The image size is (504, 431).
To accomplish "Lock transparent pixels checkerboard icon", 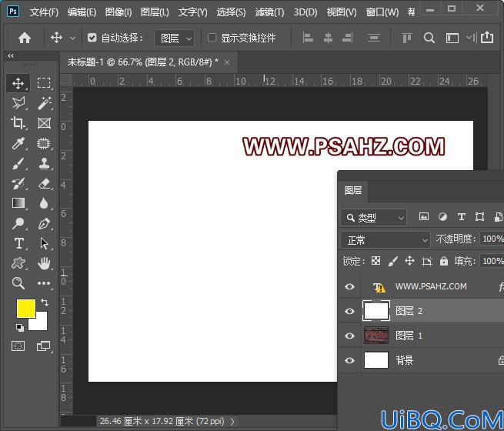I will pos(375,261).
